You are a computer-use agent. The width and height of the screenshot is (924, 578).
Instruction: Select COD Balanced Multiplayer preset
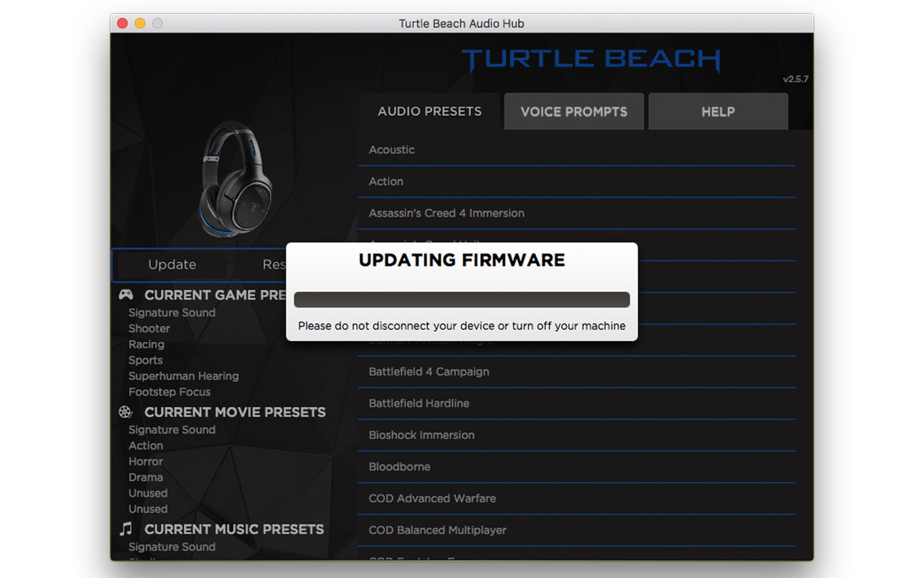577,530
